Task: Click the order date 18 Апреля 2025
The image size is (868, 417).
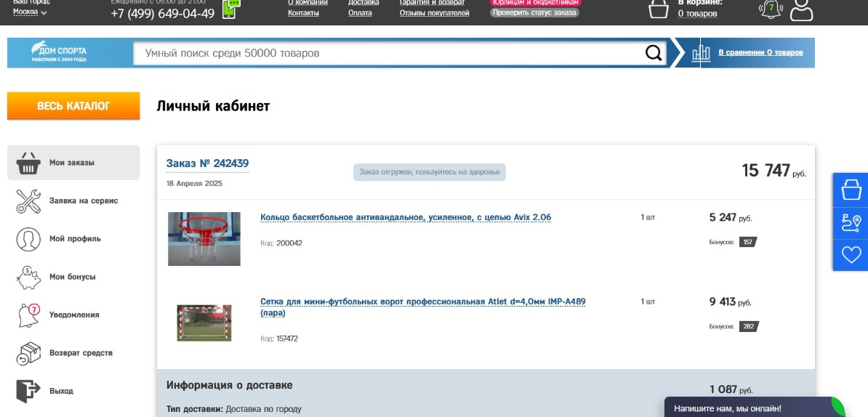Action: point(194,183)
